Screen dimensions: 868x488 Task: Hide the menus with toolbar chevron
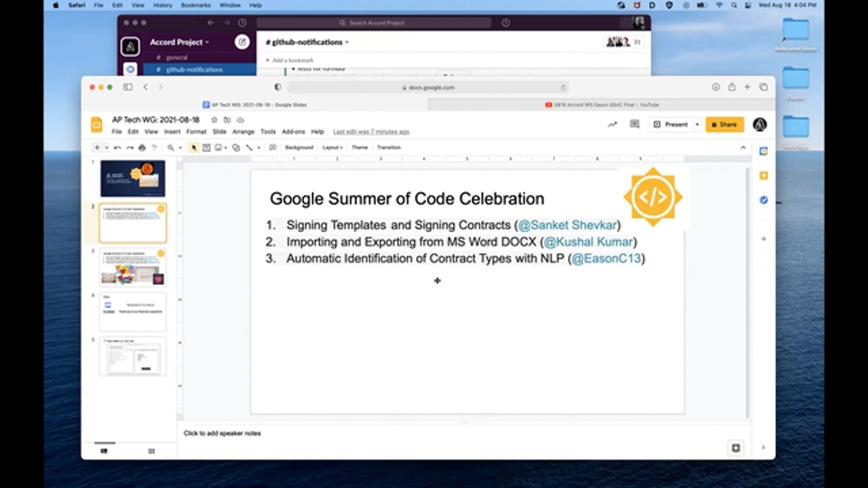pyautogui.click(x=743, y=147)
